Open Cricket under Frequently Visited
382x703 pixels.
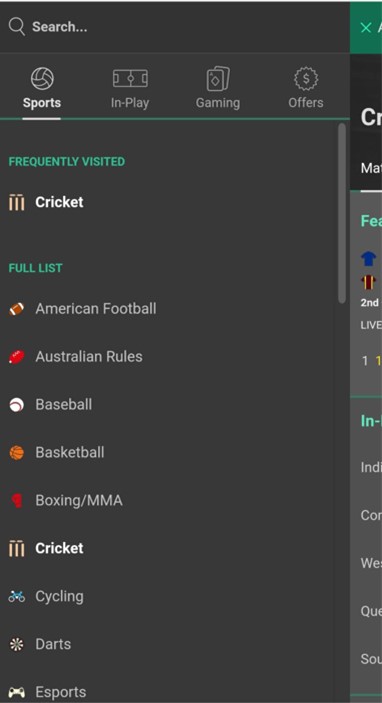coord(46,202)
